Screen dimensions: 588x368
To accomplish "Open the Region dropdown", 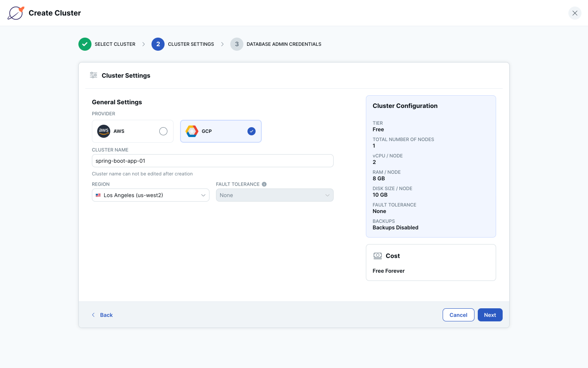I will 150,195.
